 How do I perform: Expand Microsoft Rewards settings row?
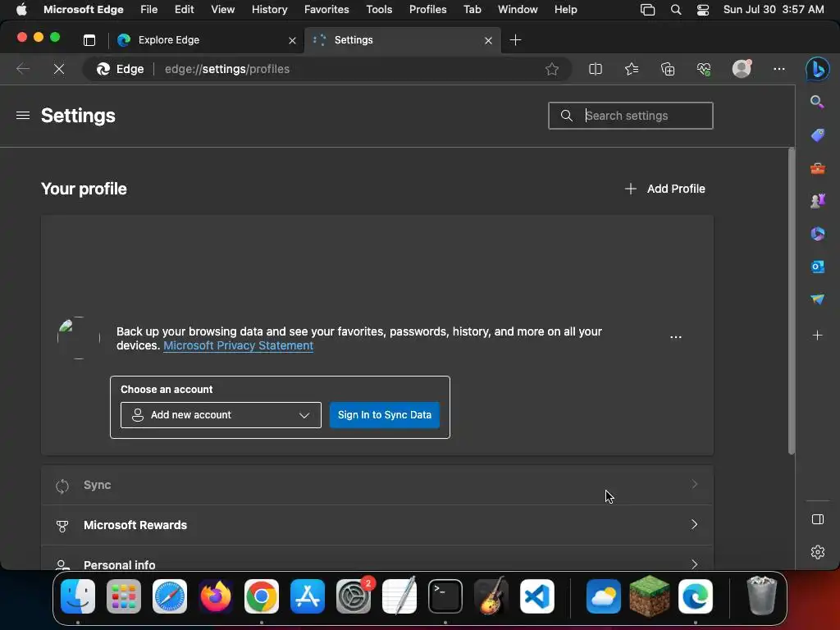point(377,525)
